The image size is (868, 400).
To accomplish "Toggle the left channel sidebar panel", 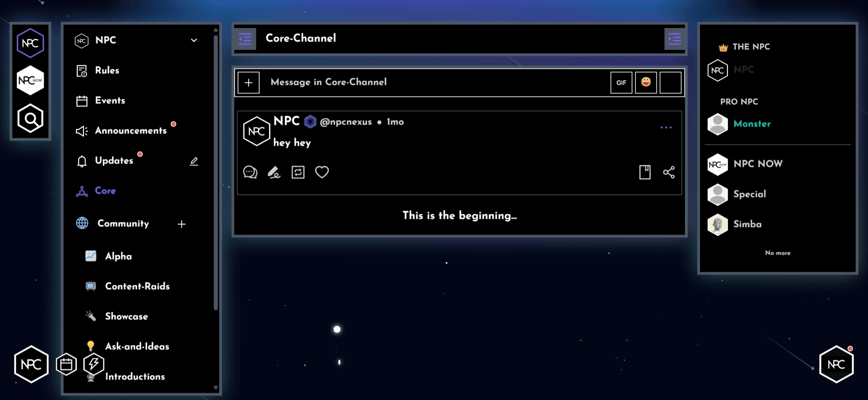I will coord(245,39).
